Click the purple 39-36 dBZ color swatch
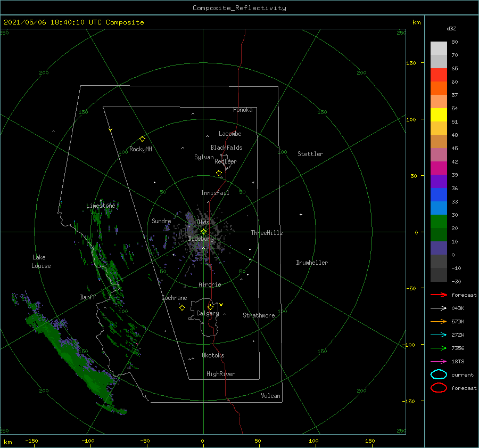Image resolution: width=479 pixels, height=448 pixels. (x=439, y=182)
